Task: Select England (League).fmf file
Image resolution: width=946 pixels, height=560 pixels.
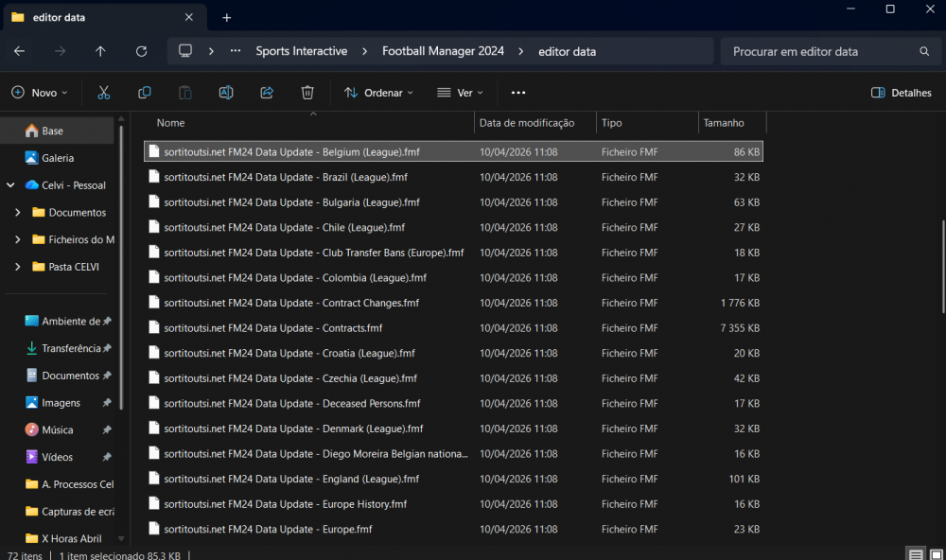Action: 454,479
